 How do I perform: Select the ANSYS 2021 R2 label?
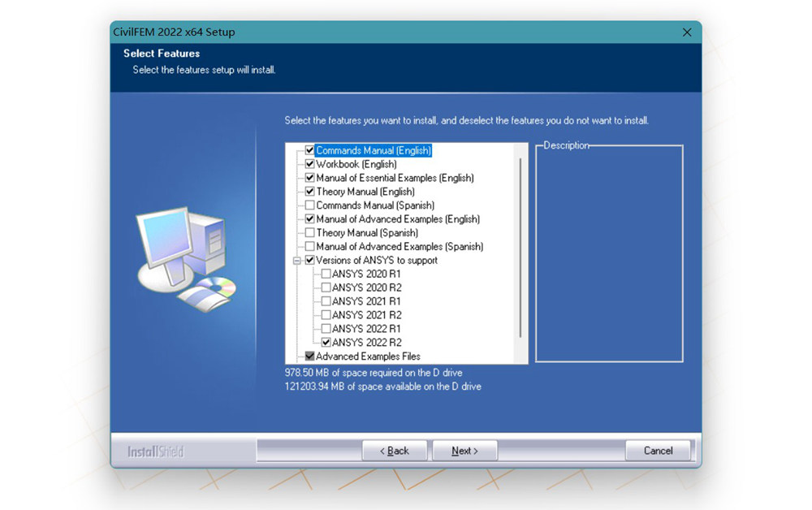(367, 315)
